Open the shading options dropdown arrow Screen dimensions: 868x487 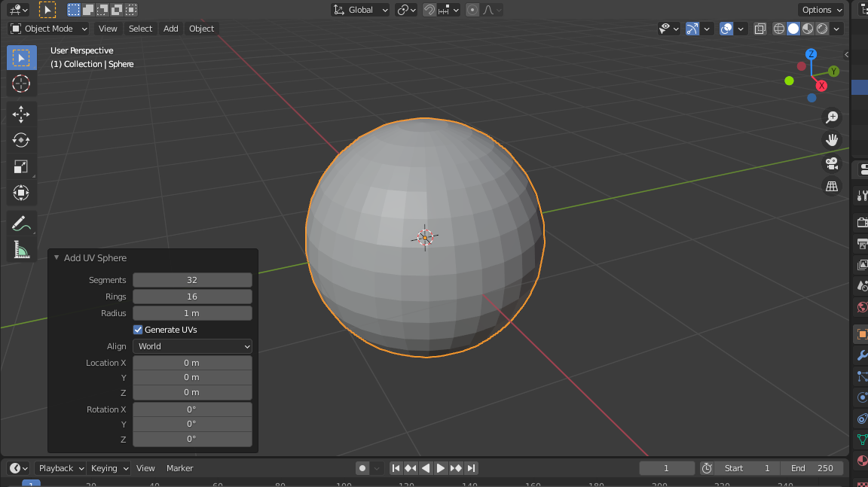[x=836, y=29]
